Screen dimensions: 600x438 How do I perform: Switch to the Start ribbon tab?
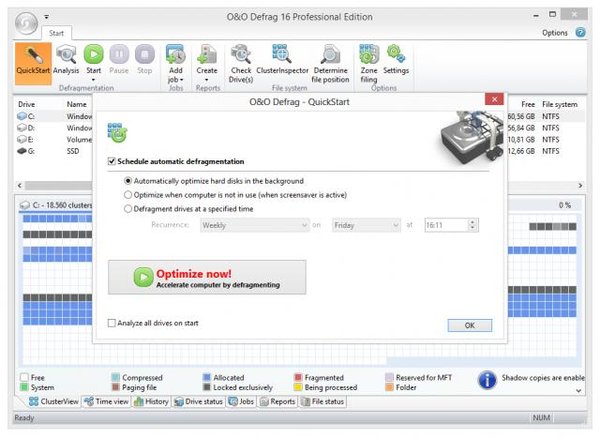click(56, 33)
